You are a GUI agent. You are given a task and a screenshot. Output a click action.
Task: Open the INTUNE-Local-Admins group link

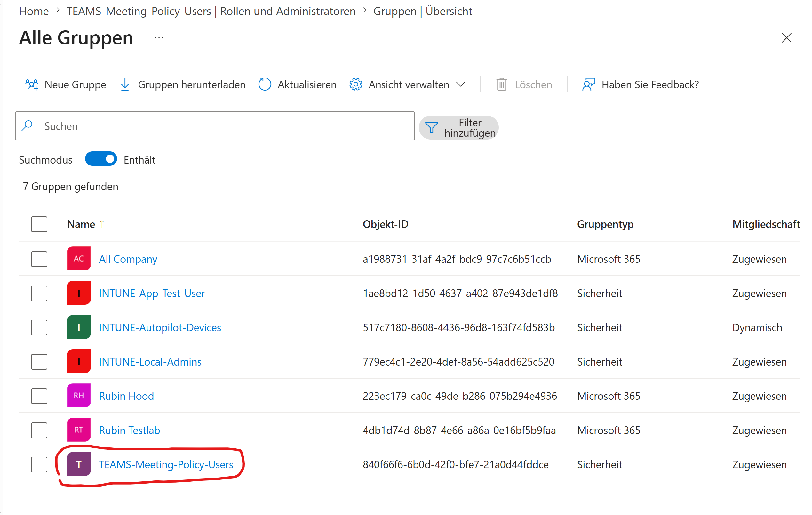coord(150,362)
